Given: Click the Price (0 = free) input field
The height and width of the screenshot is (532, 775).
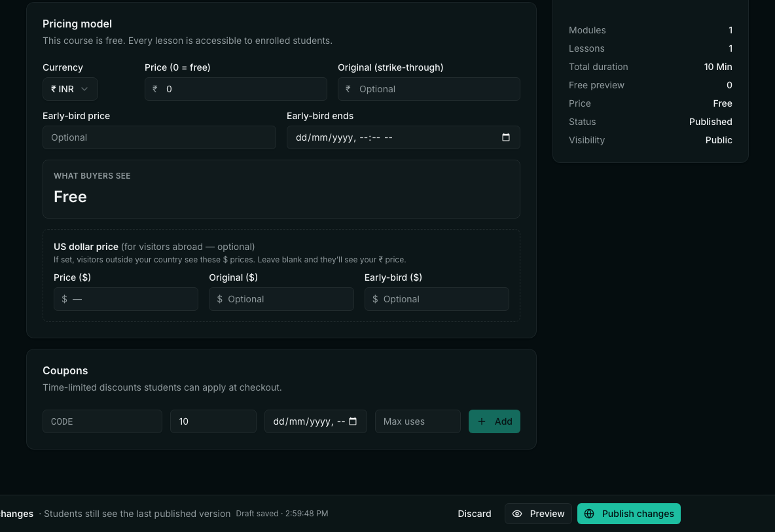Looking at the screenshot, I should tap(236, 89).
